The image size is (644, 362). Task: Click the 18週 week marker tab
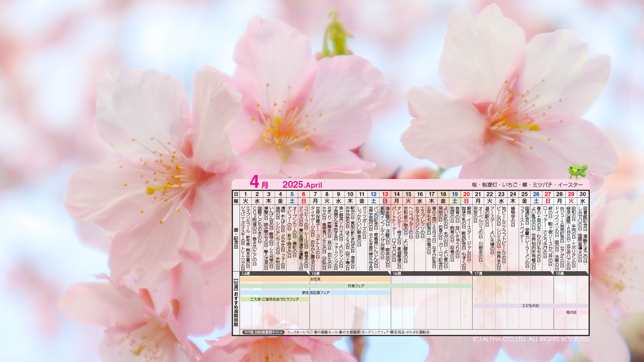click(559, 274)
